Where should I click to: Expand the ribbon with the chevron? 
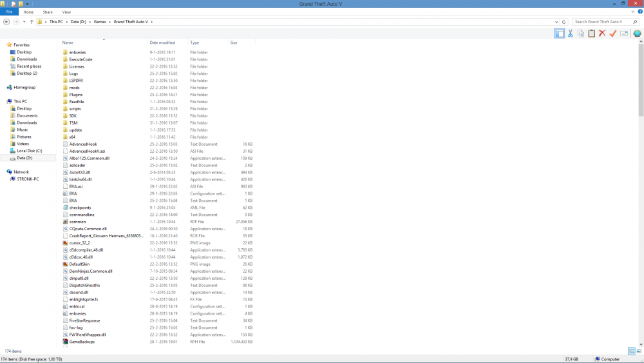(x=632, y=12)
